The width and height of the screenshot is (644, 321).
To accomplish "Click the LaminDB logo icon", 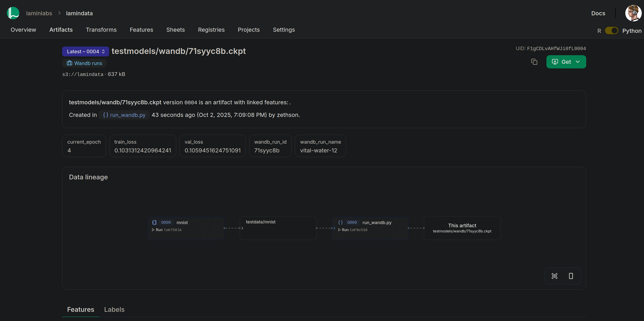I will tap(13, 13).
